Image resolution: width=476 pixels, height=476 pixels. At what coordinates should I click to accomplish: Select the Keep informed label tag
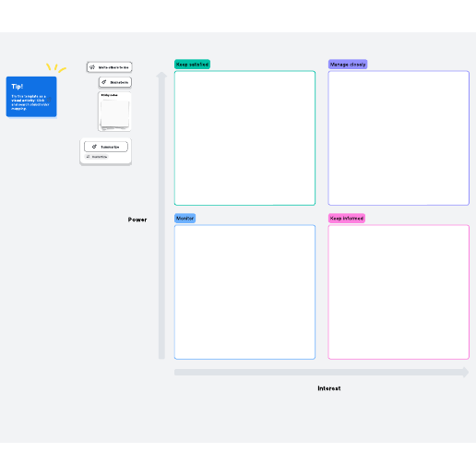pos(347,218)
